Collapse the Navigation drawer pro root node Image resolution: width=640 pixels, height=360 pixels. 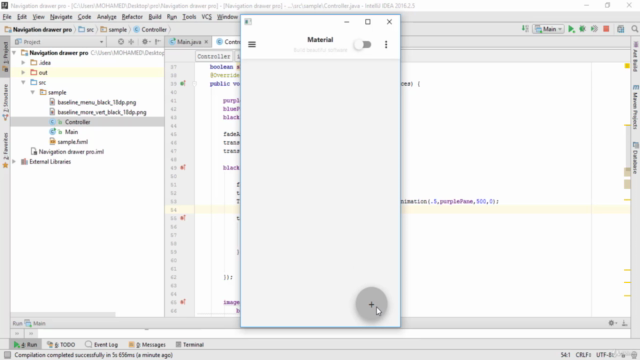(14, 53)
